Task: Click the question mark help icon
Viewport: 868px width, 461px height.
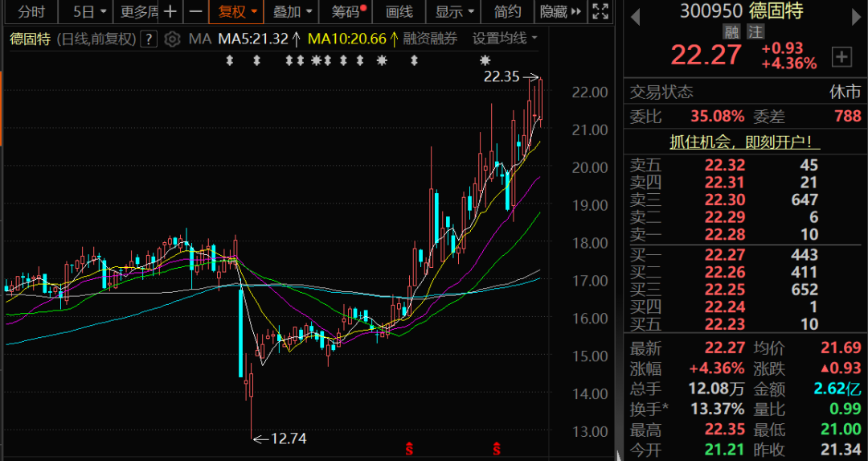Action: [x=148, y=39]
